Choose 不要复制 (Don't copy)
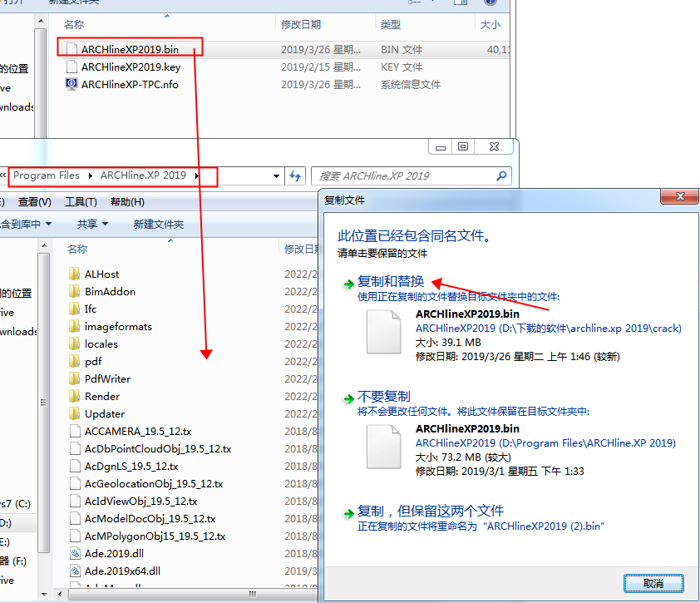Screen dimensions: 700x603 tap(383, 396)
